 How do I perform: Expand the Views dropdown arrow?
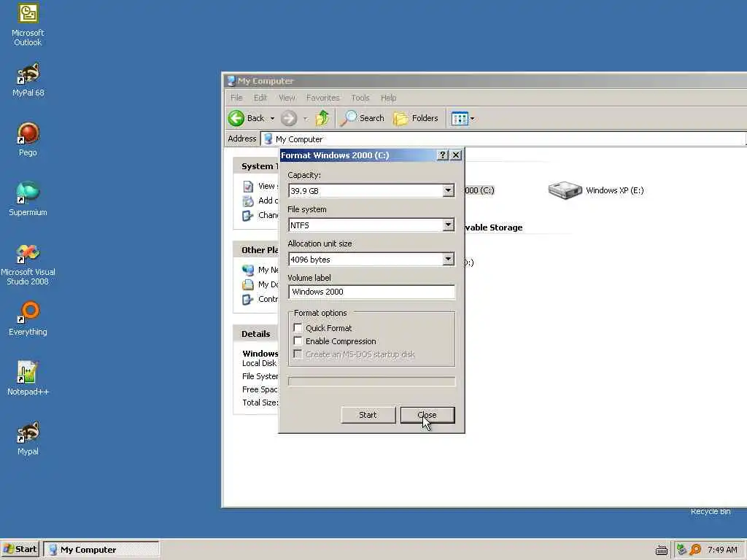coord(472,119)
